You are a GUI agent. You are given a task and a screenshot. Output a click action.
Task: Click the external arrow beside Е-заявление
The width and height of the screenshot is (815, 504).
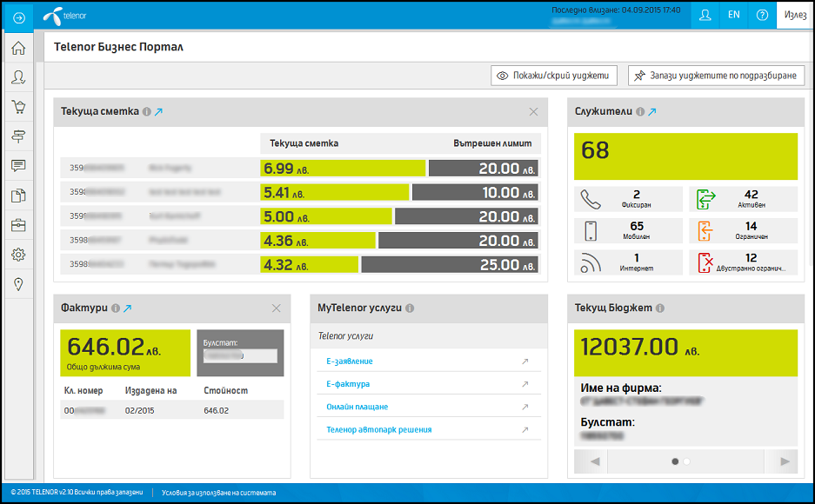[525, 361]
